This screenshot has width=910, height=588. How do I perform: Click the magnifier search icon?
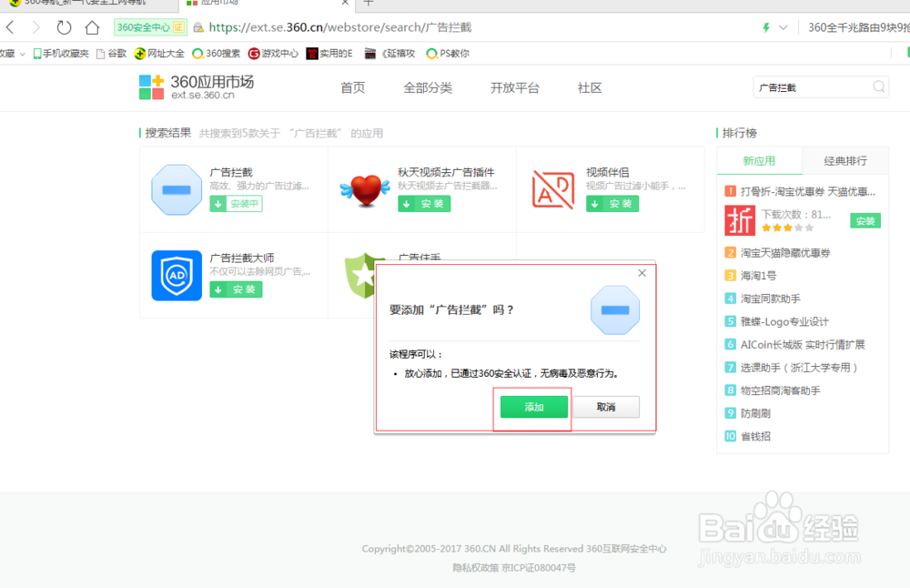point(879,87)
